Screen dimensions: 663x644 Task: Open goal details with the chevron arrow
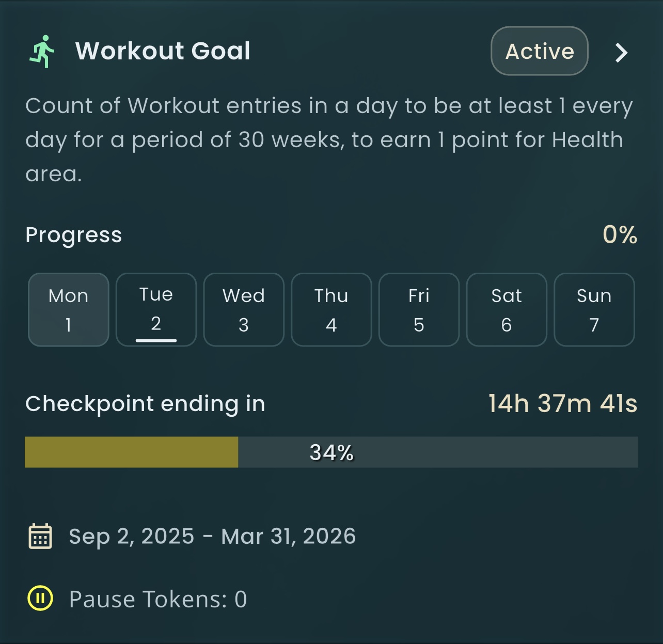click(x=621, y=52)
